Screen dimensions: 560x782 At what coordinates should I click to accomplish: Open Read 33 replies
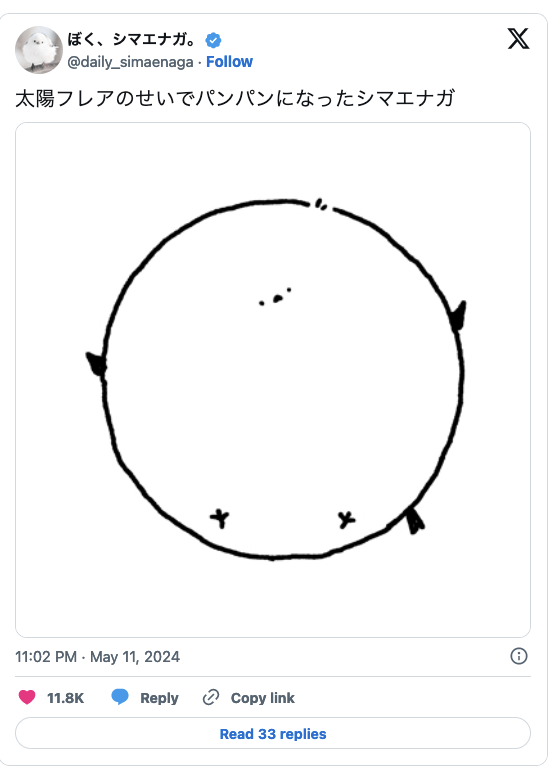[x=273, y=734]
